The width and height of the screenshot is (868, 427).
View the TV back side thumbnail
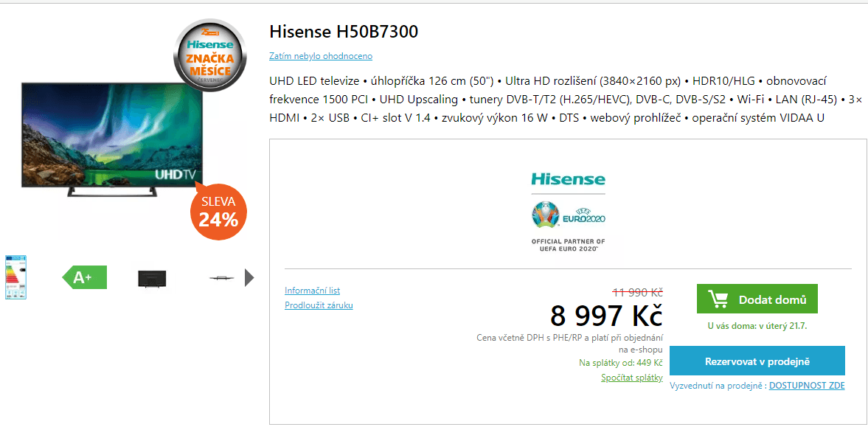[x=152, y=278]
